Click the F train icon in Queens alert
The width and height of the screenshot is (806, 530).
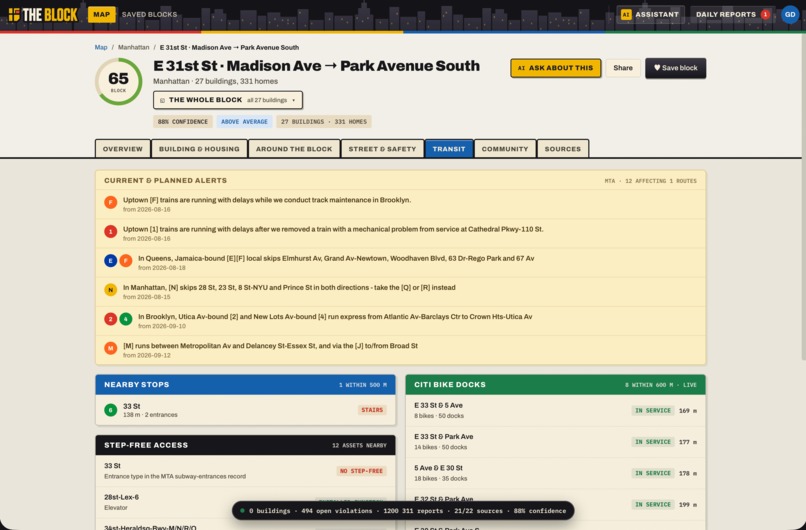126,261
